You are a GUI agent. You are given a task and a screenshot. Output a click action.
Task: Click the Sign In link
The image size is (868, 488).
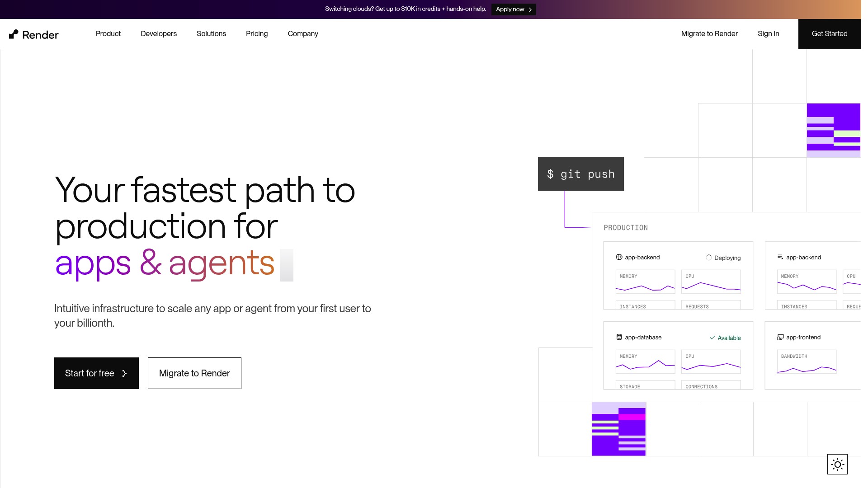768,34
